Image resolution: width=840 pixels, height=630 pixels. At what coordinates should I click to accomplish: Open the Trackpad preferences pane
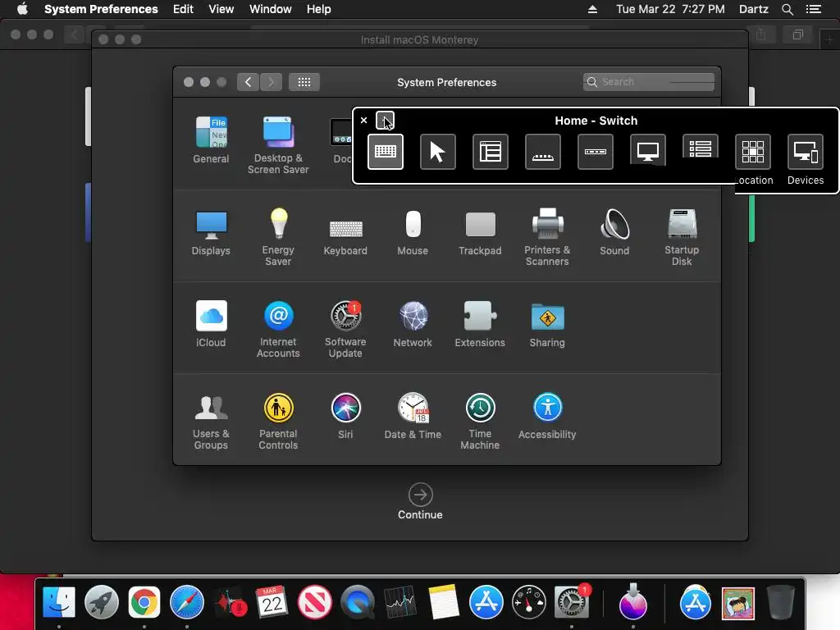tap(480, 232)
